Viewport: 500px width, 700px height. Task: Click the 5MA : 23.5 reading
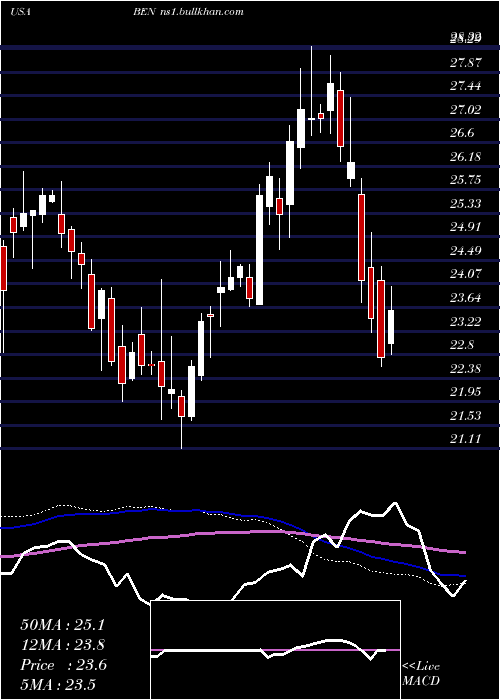(x=58, y=685)
